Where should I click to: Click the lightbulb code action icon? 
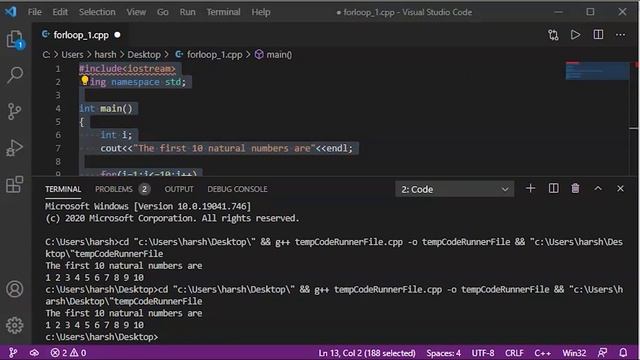pyautogui.click(x=84, y=80)
